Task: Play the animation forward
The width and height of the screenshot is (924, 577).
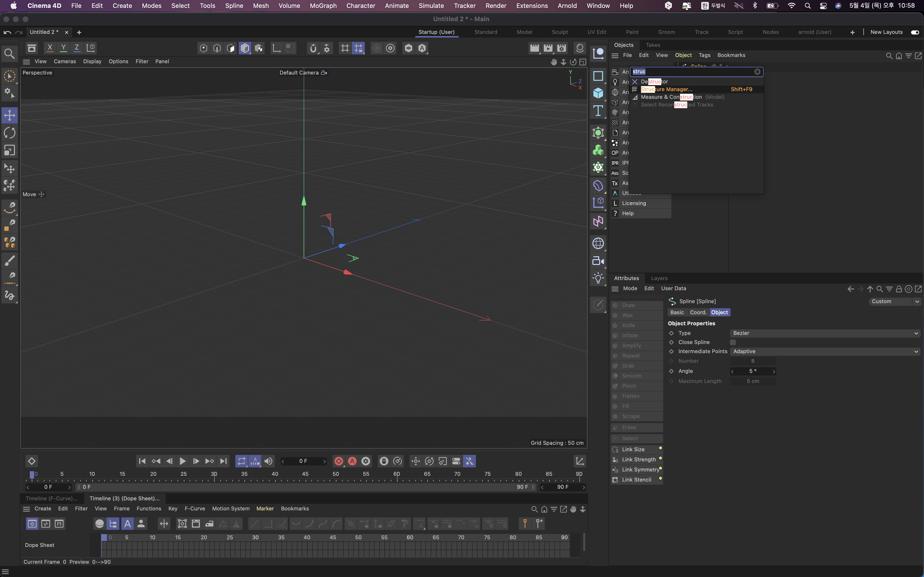Action: [182, 461]
